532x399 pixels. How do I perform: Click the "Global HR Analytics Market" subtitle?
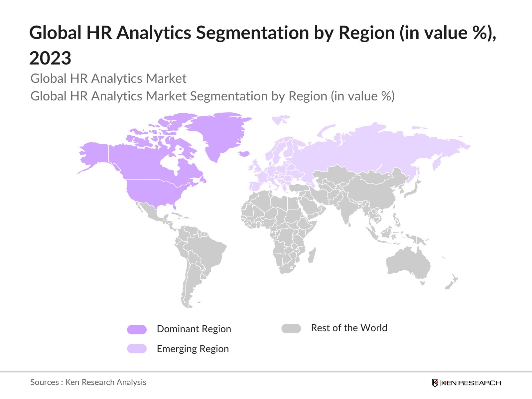tap(108, 78)
